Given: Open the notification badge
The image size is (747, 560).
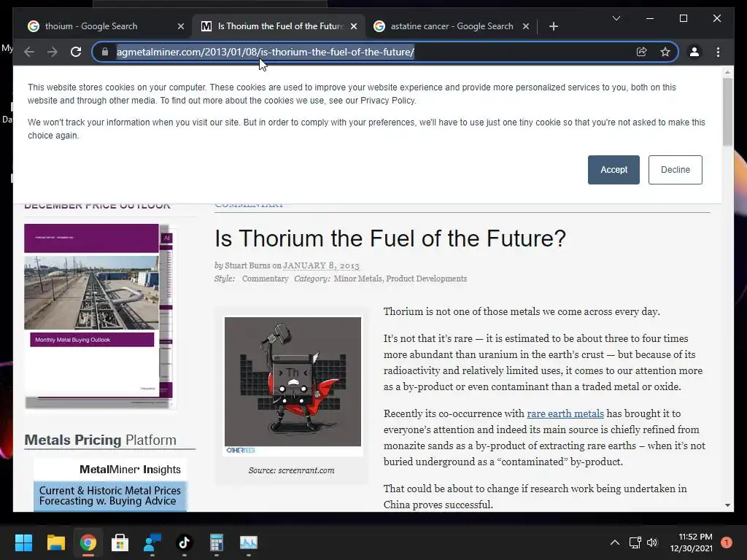Looking at the screenshot, I should [726, 542].
